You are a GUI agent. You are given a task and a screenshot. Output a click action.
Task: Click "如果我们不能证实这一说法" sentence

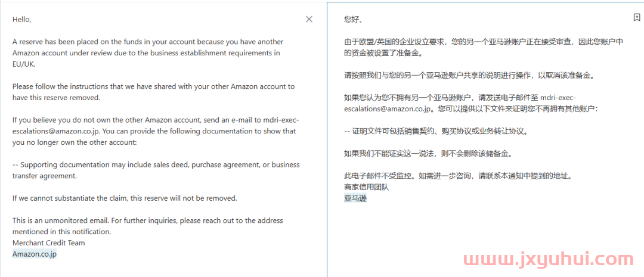point(429,154)
